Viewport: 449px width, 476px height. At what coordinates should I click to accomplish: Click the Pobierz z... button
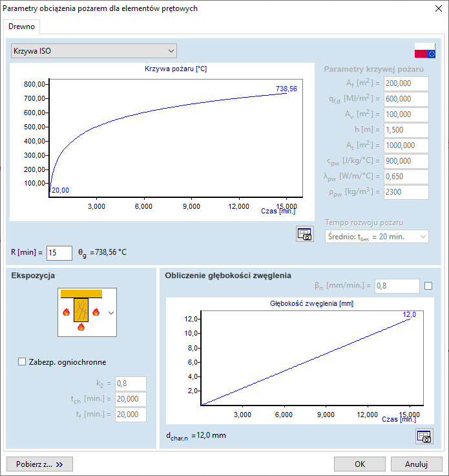pos(40,464)
